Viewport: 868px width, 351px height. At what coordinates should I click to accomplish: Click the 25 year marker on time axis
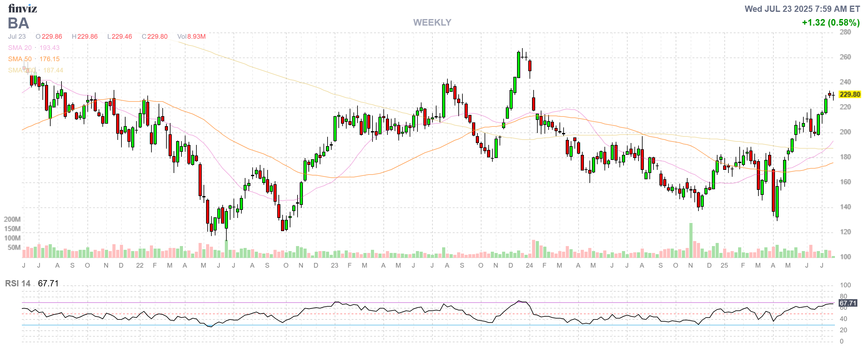[724, 265]
